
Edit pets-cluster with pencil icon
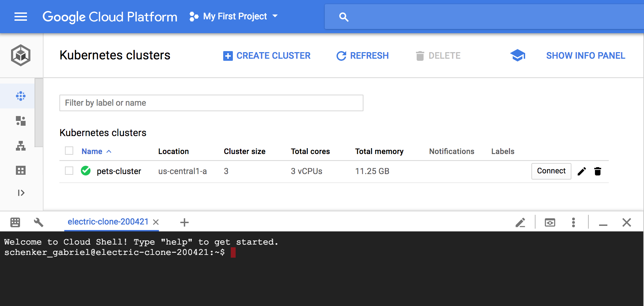582,171
